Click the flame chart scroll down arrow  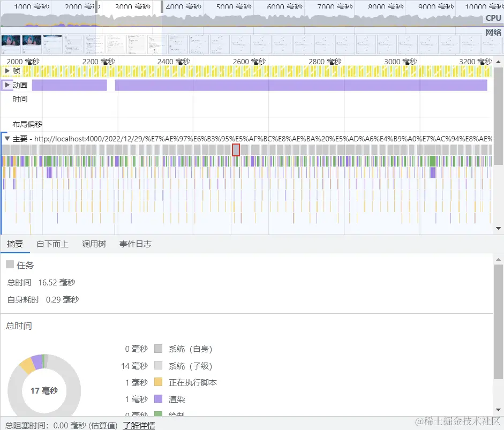(498, 228)
